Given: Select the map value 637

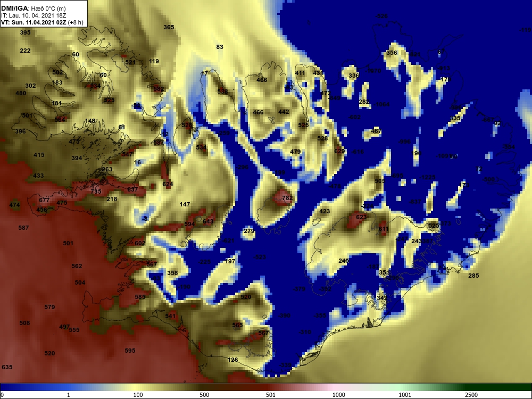Looking at the screenshot, I should click(132, 189).
